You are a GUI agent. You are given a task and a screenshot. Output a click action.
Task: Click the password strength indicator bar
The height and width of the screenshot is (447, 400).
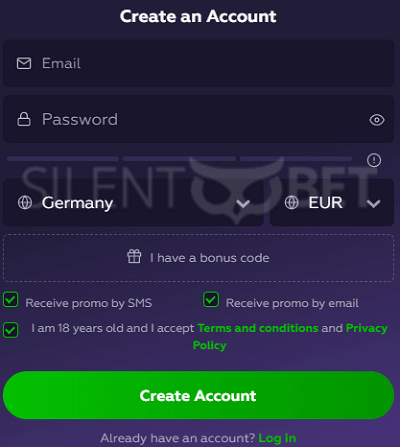tap(179, 159)
